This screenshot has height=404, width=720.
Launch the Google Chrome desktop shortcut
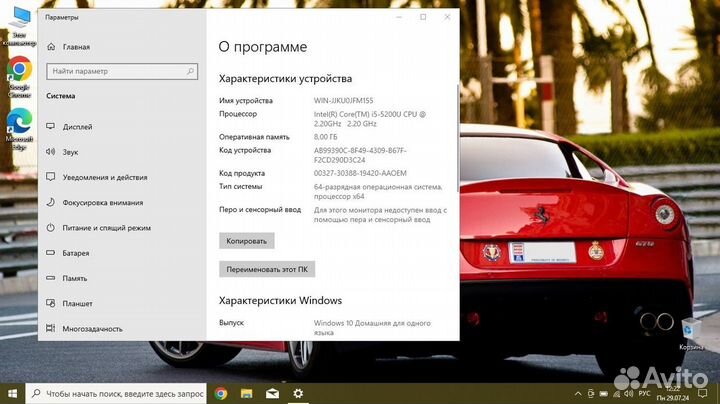click(19, 77)
